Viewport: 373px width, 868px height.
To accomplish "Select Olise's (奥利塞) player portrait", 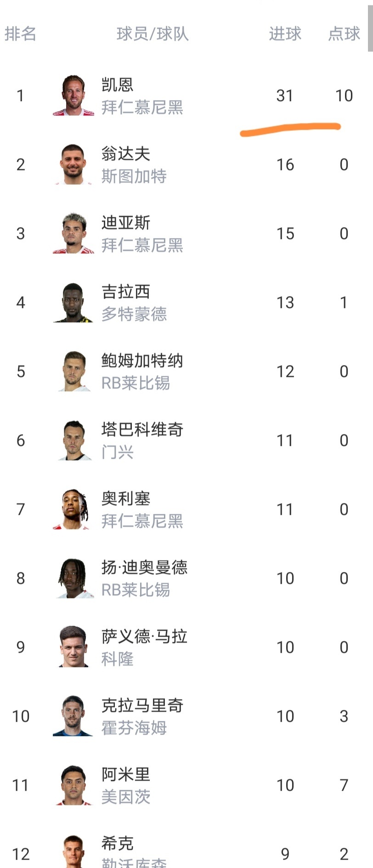I will click(x=73, y=509).
